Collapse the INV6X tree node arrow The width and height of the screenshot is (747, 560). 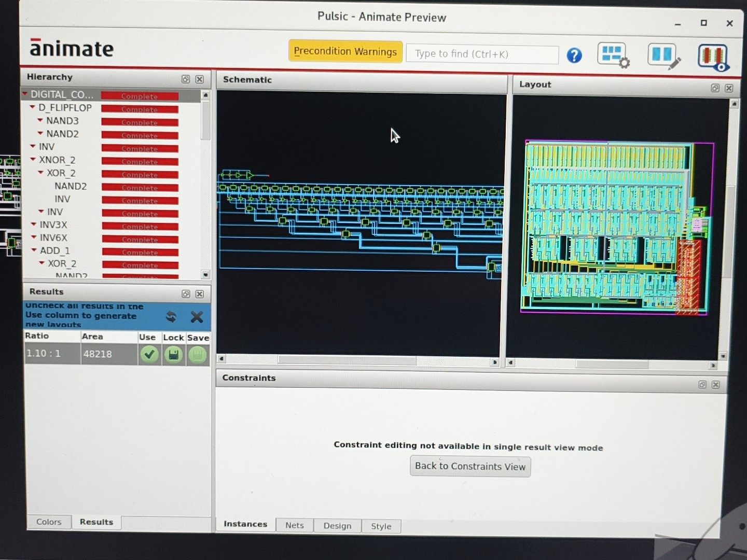(34, 237)
